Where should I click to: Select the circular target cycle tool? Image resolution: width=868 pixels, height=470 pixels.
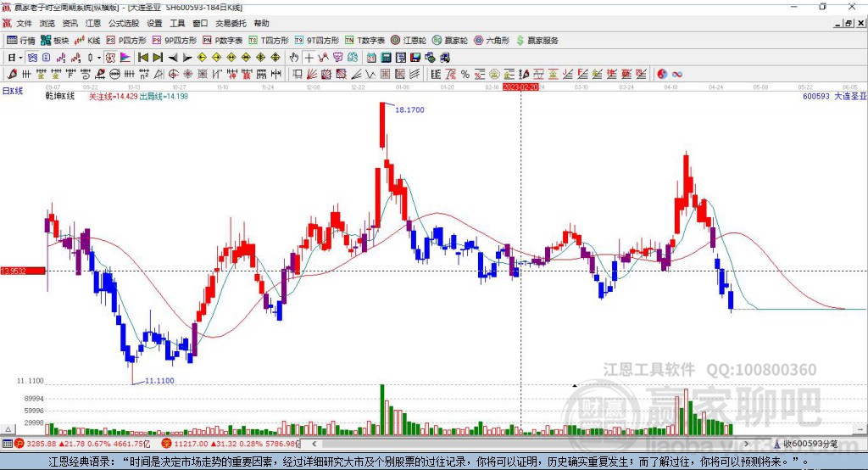[173, 74]
